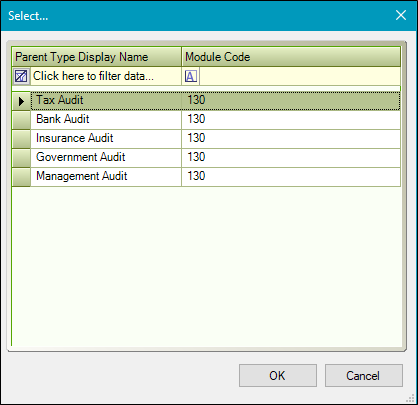Screen dimensions: 418x405
Task: Select the Insurance Audit row header
Action: (21, 139)
